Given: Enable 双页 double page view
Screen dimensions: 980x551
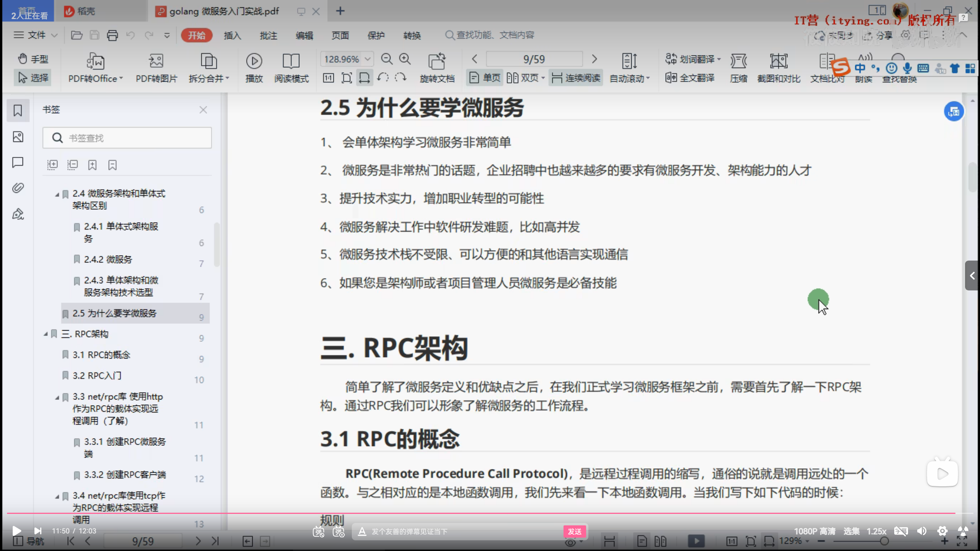Looking at the screenshot, I should coord(525,78).
